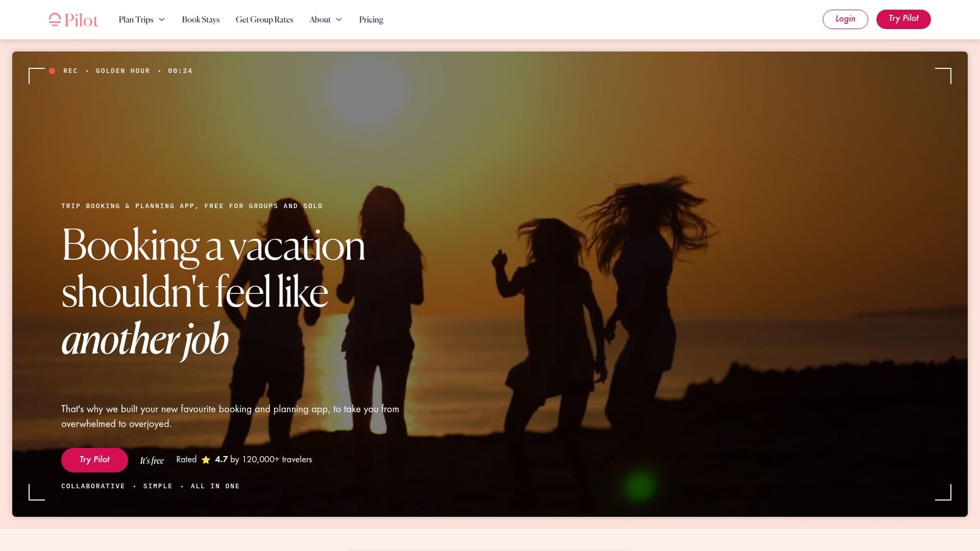Click Try Pilot button in hero section

tap(94, 460)
